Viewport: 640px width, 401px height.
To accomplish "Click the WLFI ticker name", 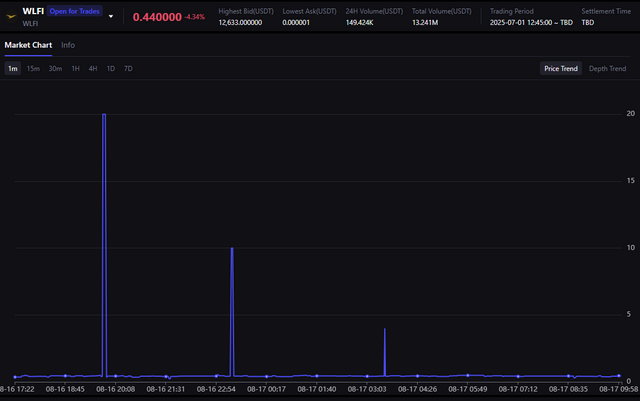I will [x=33, y=11].
